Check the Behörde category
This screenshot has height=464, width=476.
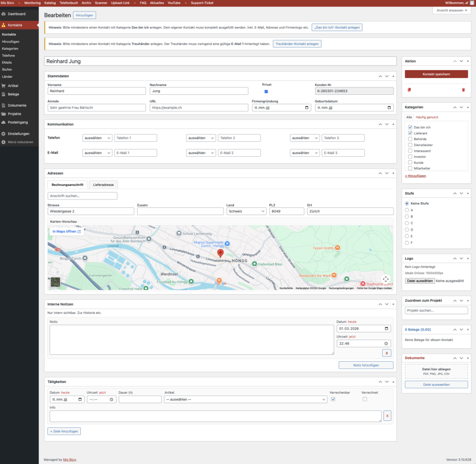(410, 139)
